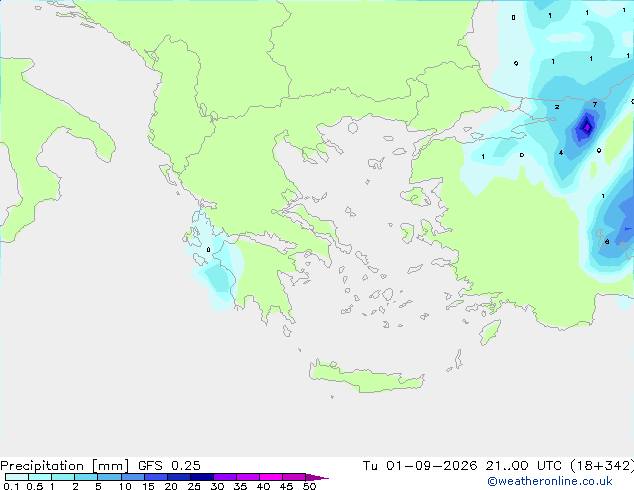Screen dimensions: 634x490
Task: Click the precipitation value '2' on the map
Action: (557, 107)
